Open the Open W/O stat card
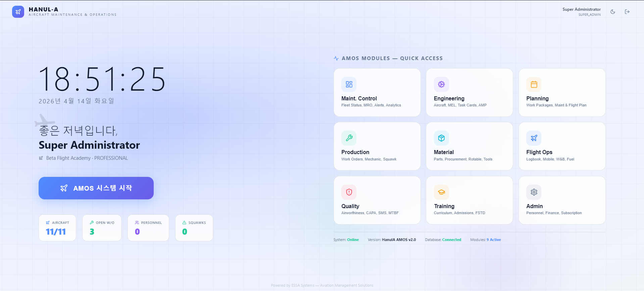Screen dimensions: 644x291 point(102,228)
